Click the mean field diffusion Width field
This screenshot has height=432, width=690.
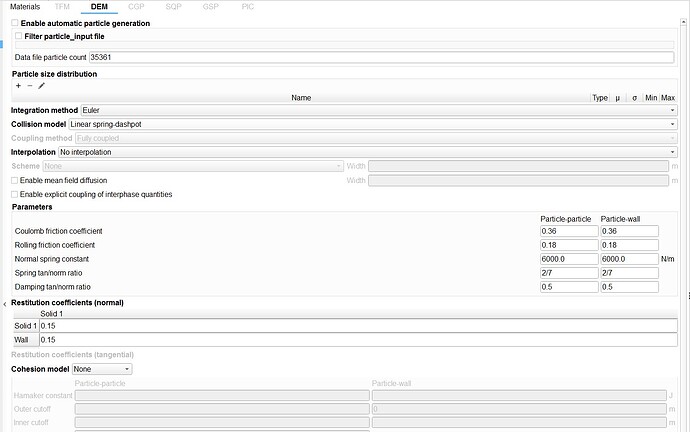(518, 180)
